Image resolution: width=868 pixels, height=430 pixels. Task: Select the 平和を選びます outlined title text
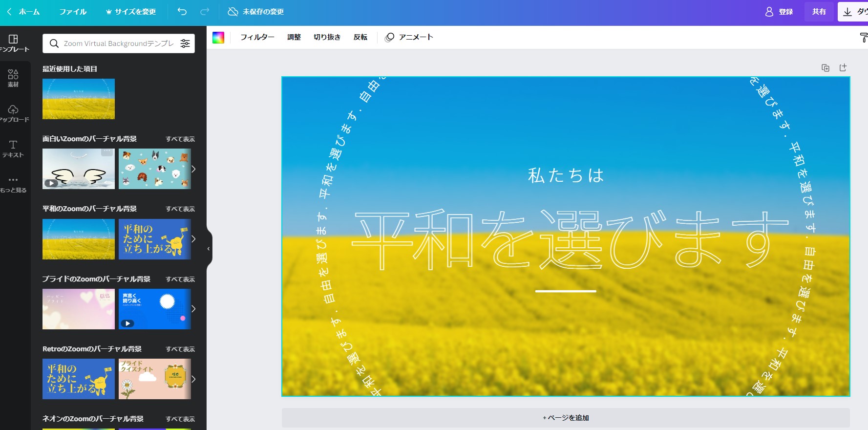point(571,239)
